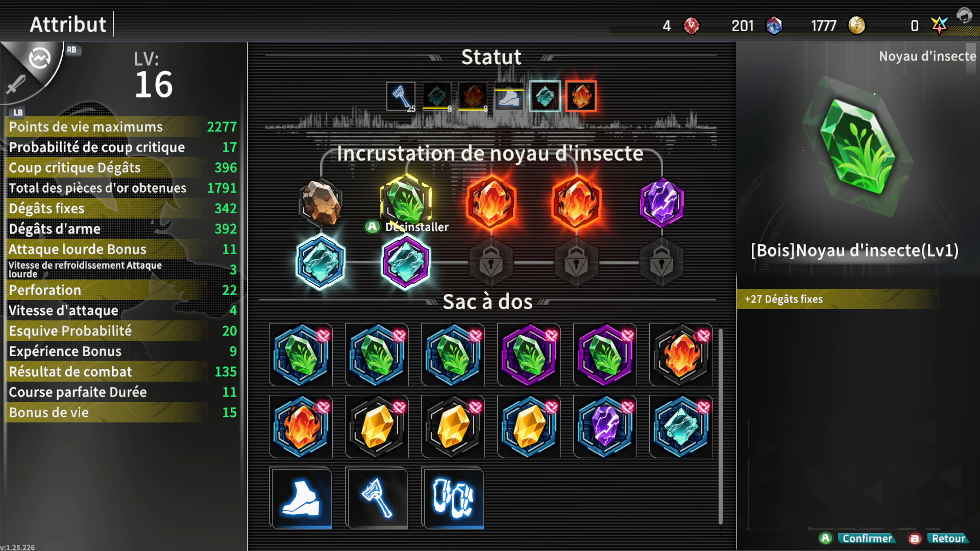The width and height of the screenshot is (980, 551).
Task: Select the black-framed fire core in backpack
Action: tap(681, 355)
